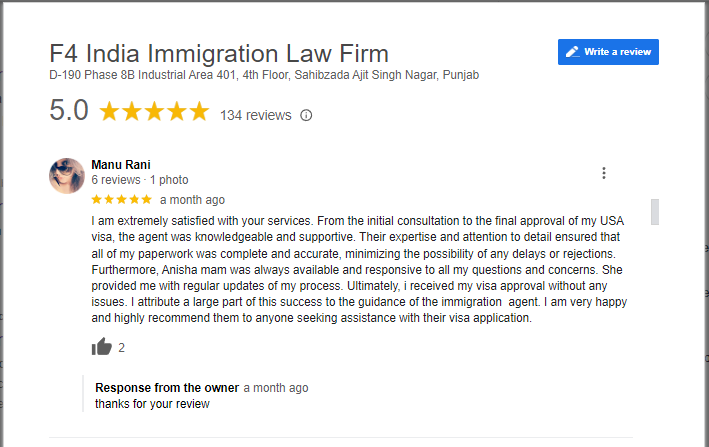Click the large five-star overall rating

154,112
